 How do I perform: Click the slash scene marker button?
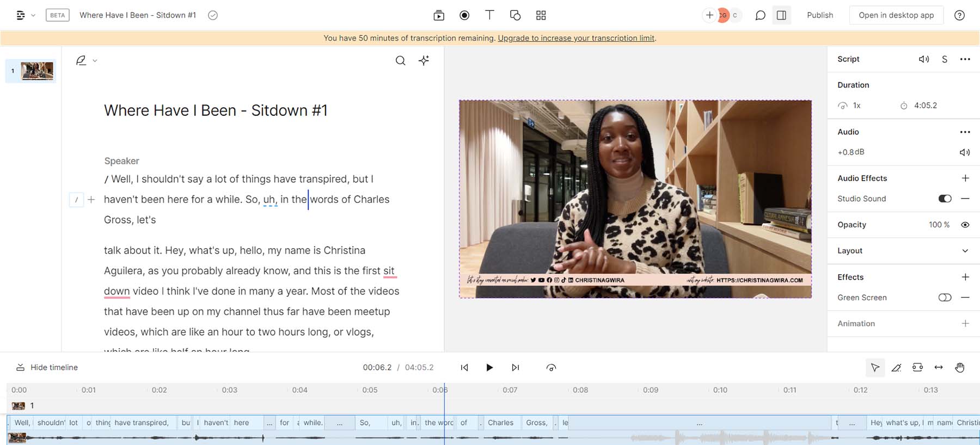(76, 200)
